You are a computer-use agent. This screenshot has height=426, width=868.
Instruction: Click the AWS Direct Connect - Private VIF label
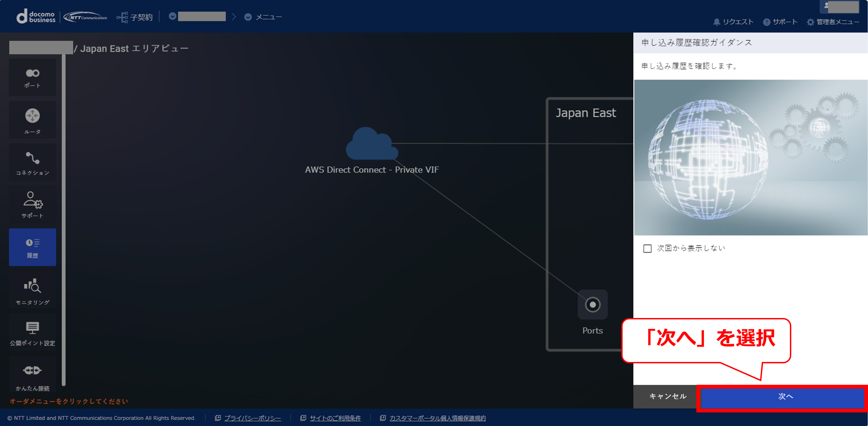pyautogui.click(x=372, y=170)
